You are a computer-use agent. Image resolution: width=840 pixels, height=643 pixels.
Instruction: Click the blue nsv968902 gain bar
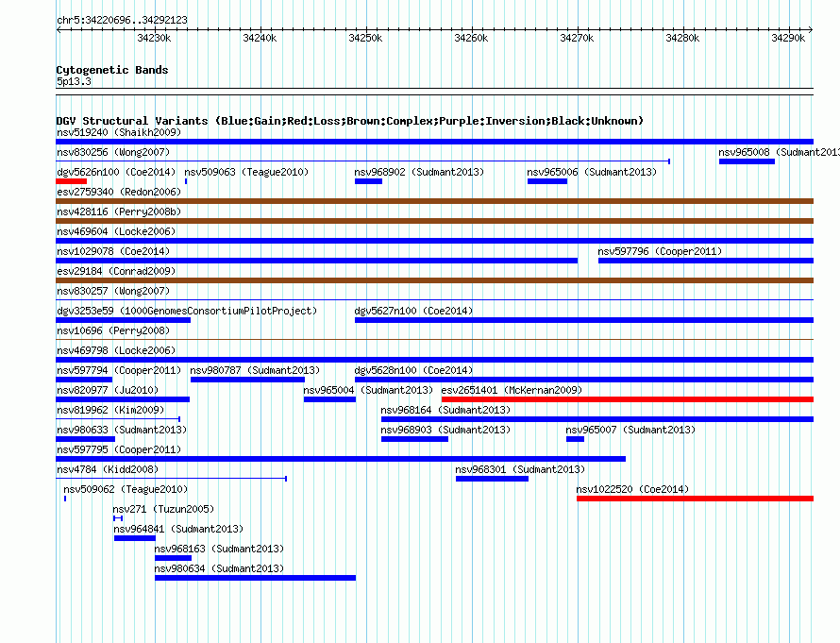pos(369,181)
